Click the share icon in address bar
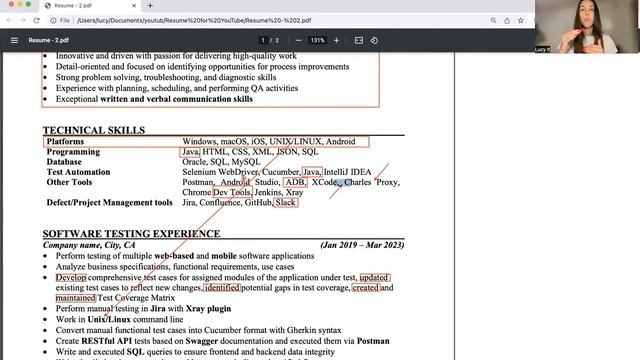The width and height of the screenshot is (640, 360). point(507,20)
